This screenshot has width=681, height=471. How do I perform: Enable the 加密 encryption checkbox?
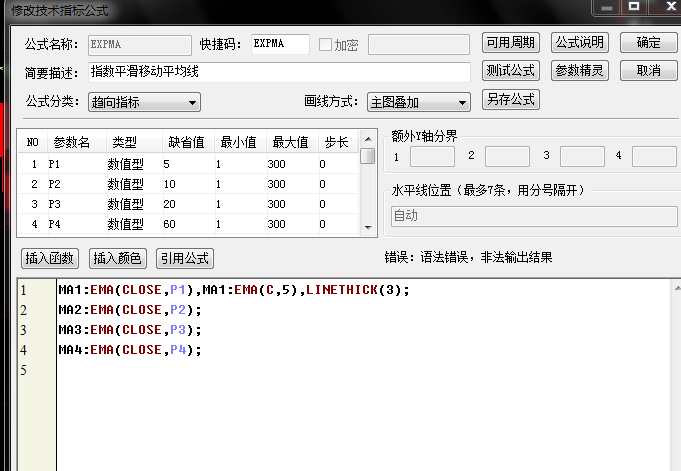click(x=325, y=44)
